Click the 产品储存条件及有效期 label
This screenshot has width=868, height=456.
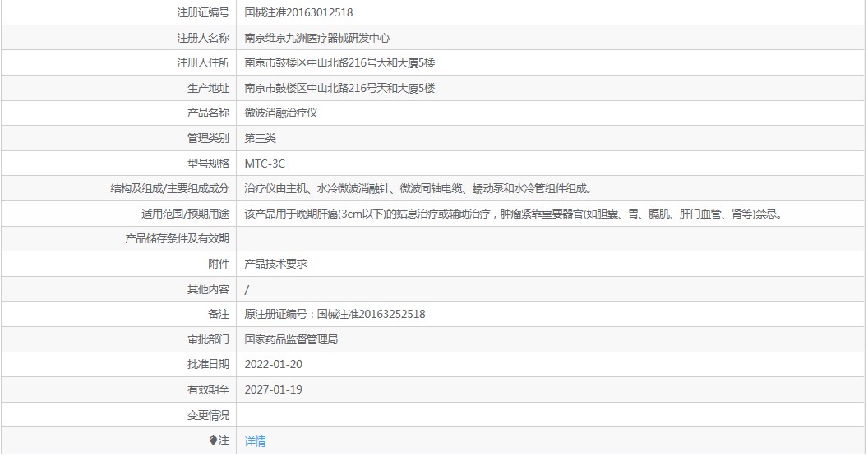click(177, 238)
